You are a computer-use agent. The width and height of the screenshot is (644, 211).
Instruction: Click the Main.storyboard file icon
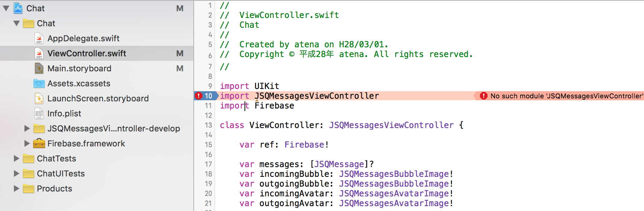39,68
